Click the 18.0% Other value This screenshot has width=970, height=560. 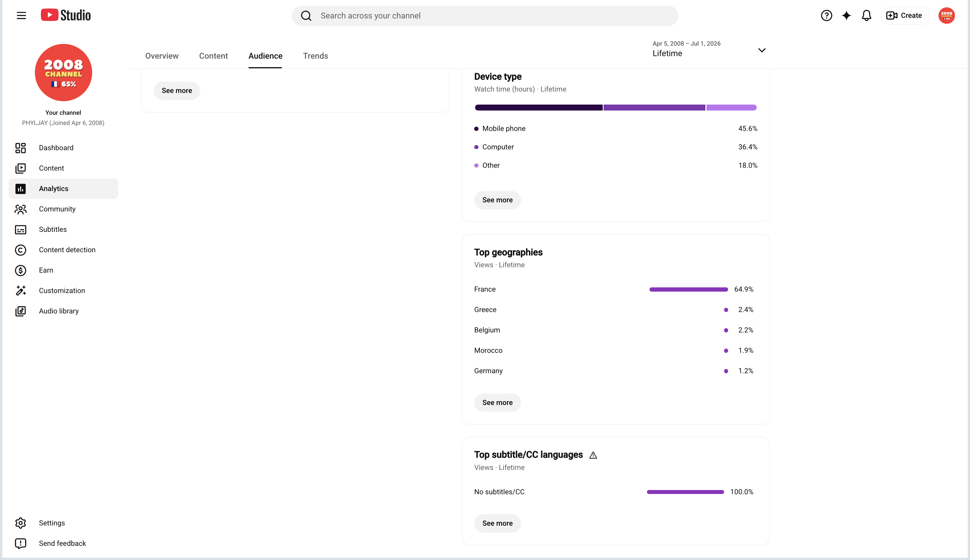[x=748, y=166]
